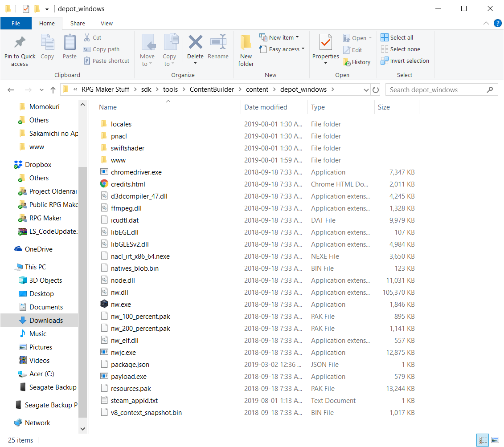Expand the address bar history dropdown
504x447 pixels.
coord(366,90)
